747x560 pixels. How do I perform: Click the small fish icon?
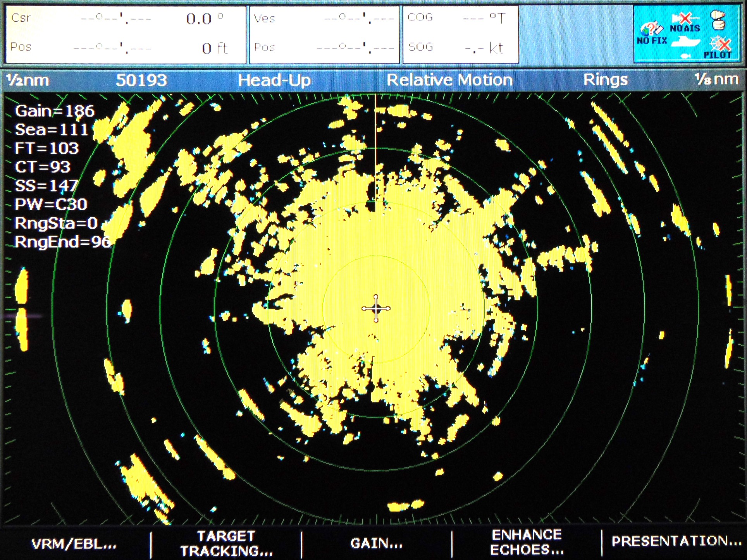[x=685, y=57]
